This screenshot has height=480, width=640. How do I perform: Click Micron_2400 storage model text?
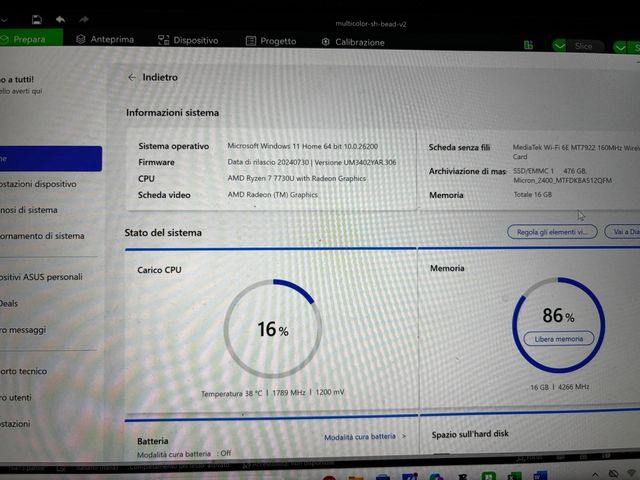tap(562, 180)
